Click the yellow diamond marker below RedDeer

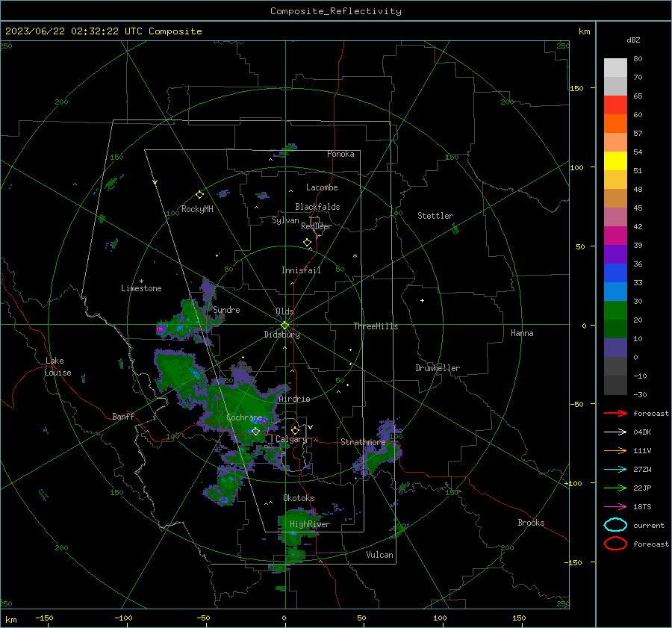coord(308,243)
